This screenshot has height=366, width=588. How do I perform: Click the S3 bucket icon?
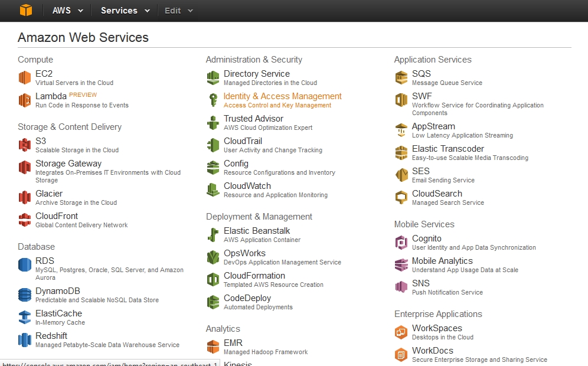(x=25, y=145)
